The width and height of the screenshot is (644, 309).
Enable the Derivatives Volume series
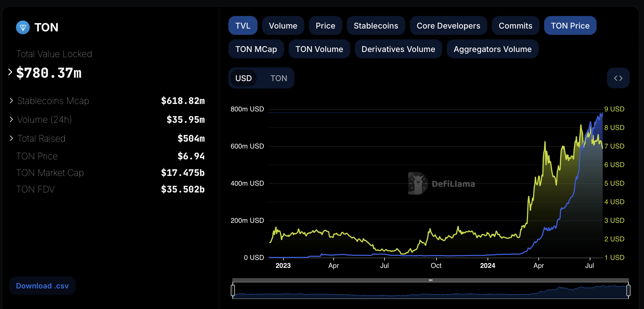tap(398, 49)
